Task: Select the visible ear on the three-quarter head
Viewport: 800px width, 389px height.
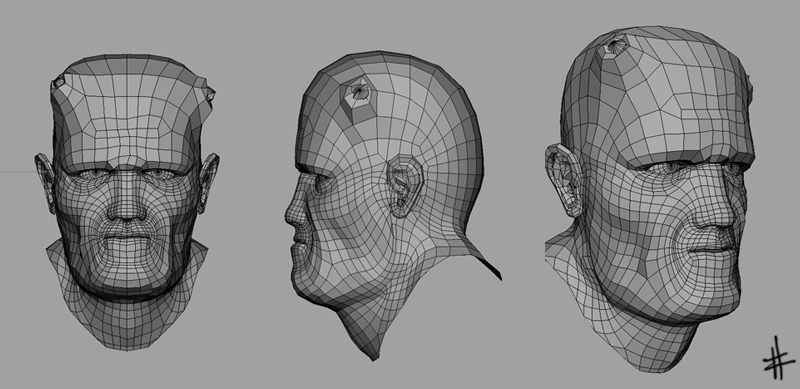Action: pyautogui.click(x=564, y=180)
